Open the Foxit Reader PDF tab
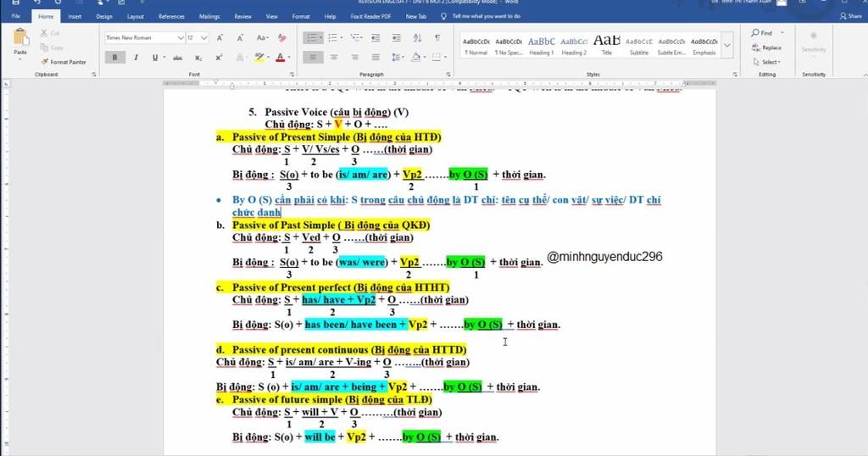This screenshot has height=456, width=868. [370, 16]
